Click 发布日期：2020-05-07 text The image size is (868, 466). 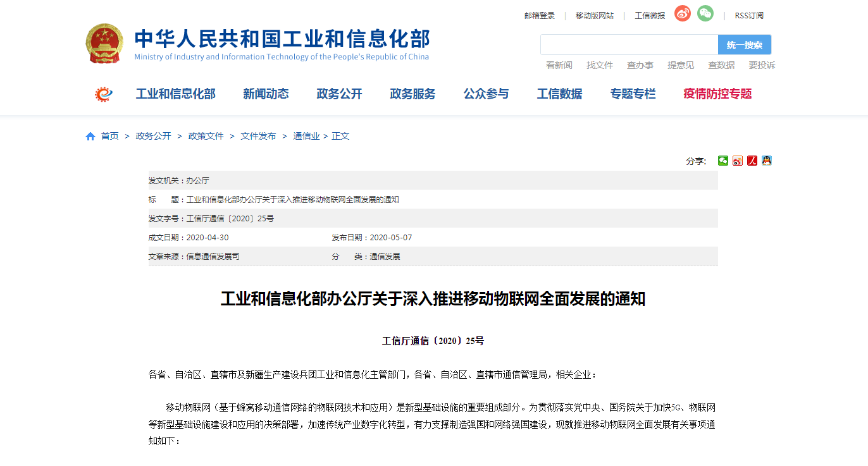point(372,238)
